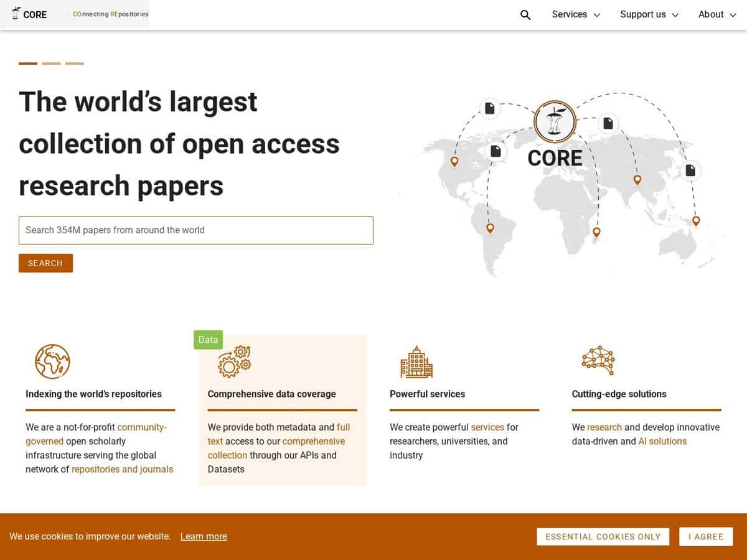The image size is (747, 560).
Task: Open the services link in Powerful services
Action: (487, 427)
